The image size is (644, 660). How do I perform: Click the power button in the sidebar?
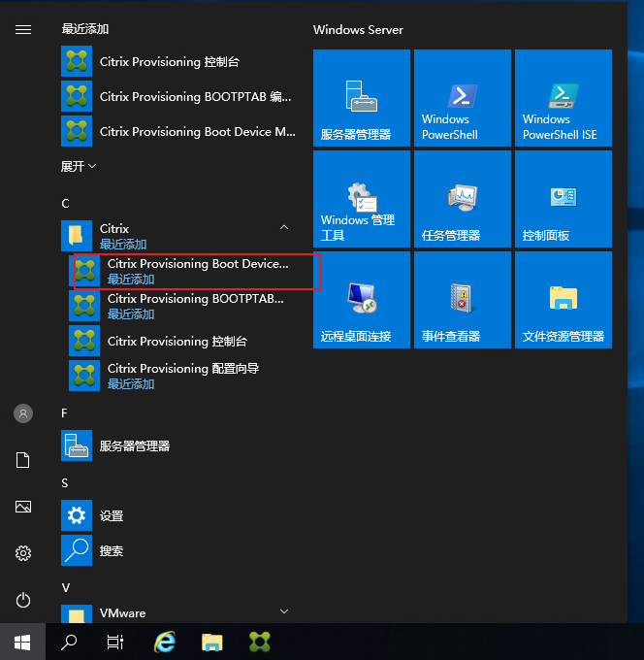click(23, 600)
